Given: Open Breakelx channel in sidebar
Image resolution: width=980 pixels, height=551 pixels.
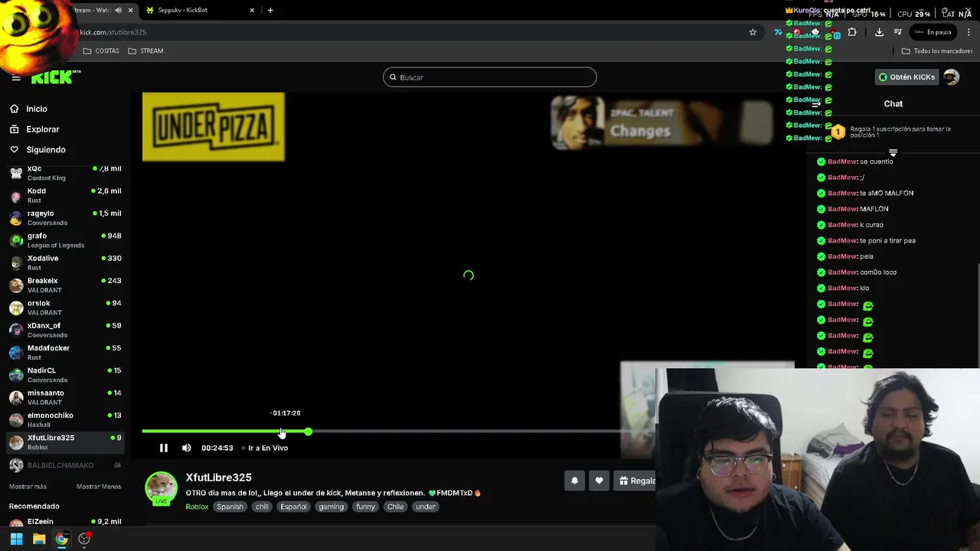Looking at the screenshot, I should pos(65,285).
